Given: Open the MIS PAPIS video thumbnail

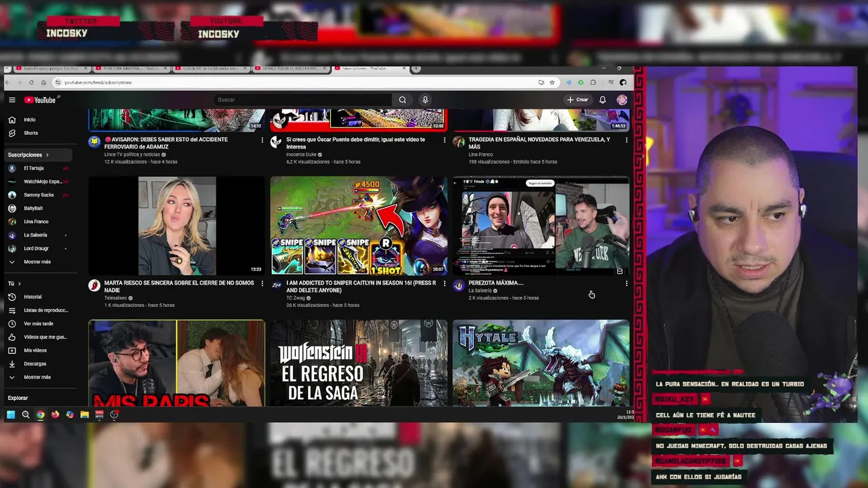Looking at the screenshot, I should click(176, 363).
